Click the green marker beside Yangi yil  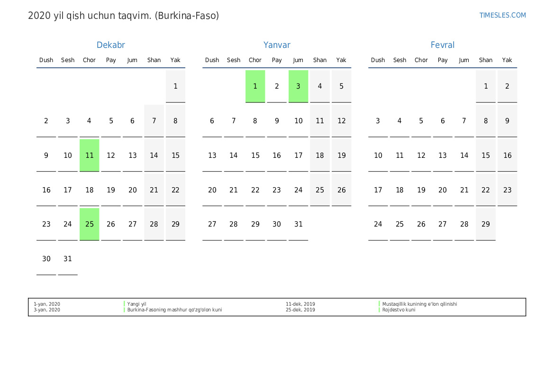[x=124, y=304]
